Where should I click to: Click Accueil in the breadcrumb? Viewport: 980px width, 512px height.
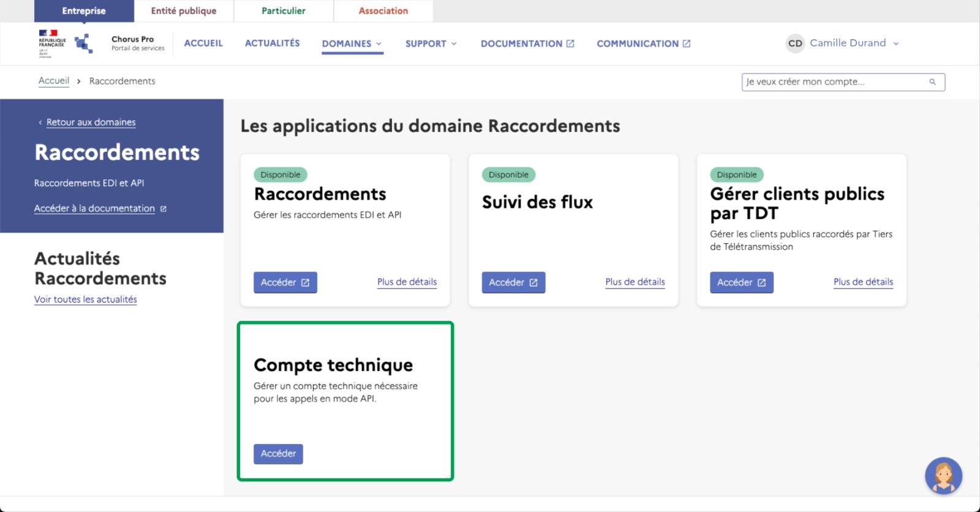tap(54, 81)
